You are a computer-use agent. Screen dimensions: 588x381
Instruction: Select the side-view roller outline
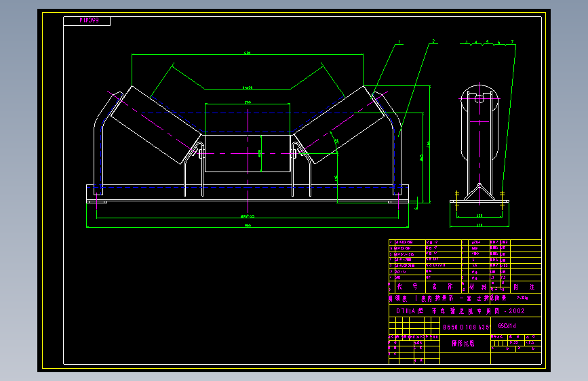click(479, 123)
